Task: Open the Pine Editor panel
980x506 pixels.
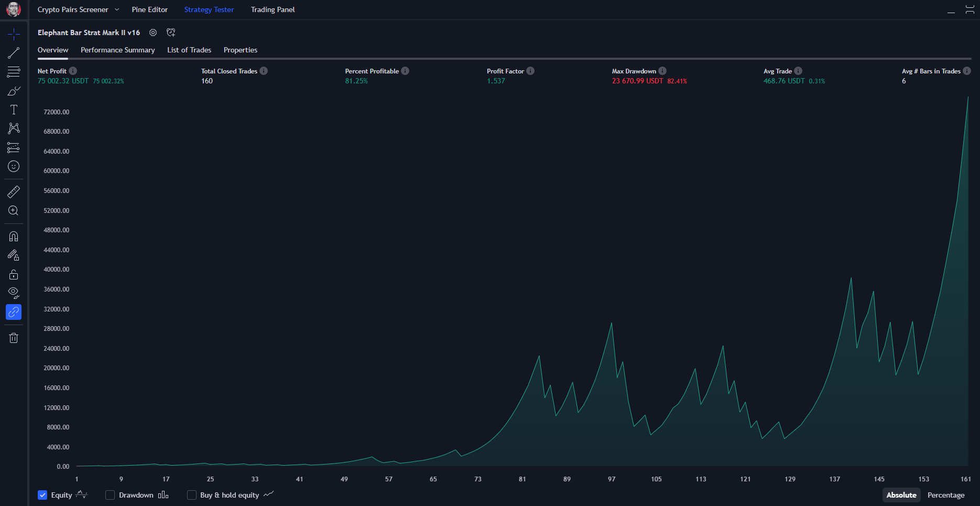Action: tap(149, 9)
